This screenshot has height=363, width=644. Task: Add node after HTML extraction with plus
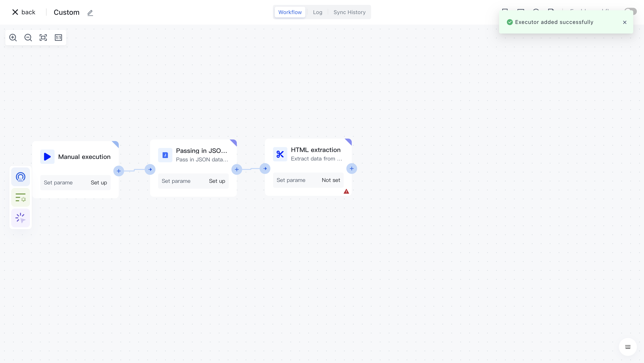coord(352,169)
